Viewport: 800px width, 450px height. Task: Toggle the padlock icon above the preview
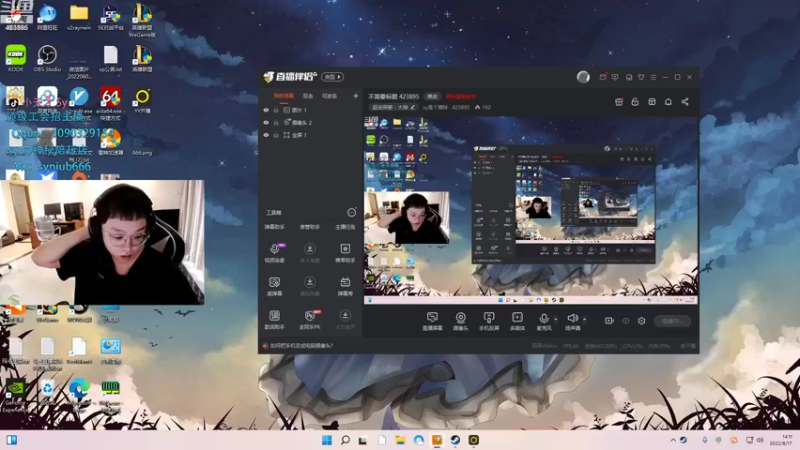pyautogui.click(x=635, y=102)
